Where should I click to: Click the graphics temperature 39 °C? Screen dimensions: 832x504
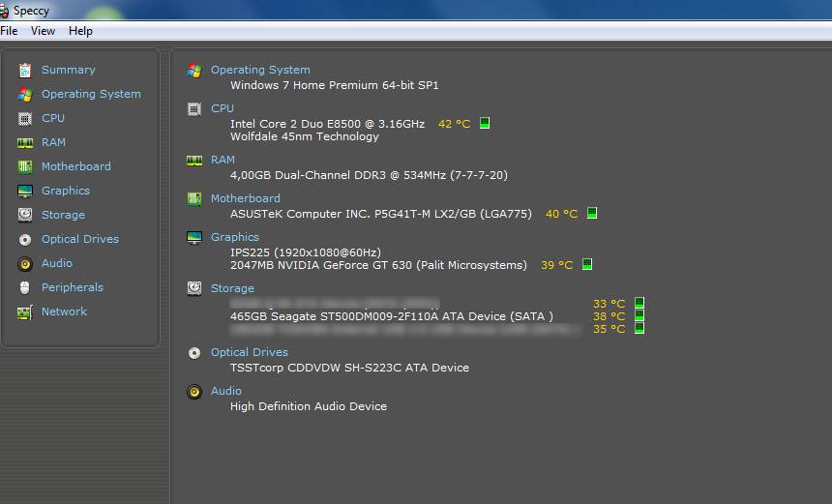tap(556, 265)
